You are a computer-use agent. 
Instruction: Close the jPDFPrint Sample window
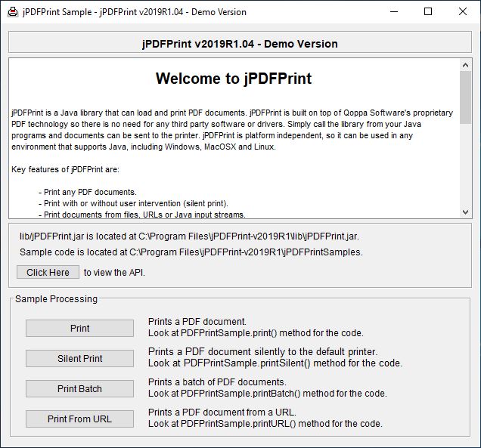[463, 11]
